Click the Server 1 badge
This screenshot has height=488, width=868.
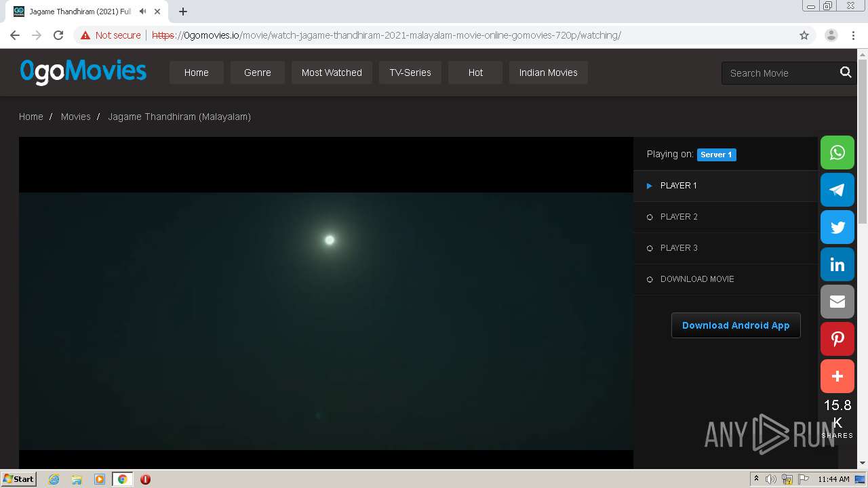[716, 155]
